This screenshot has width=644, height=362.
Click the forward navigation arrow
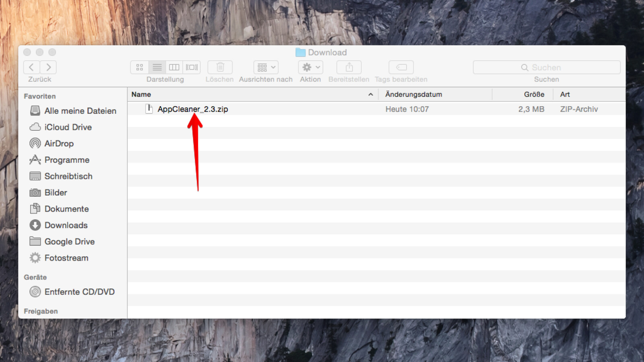(48, 67)
